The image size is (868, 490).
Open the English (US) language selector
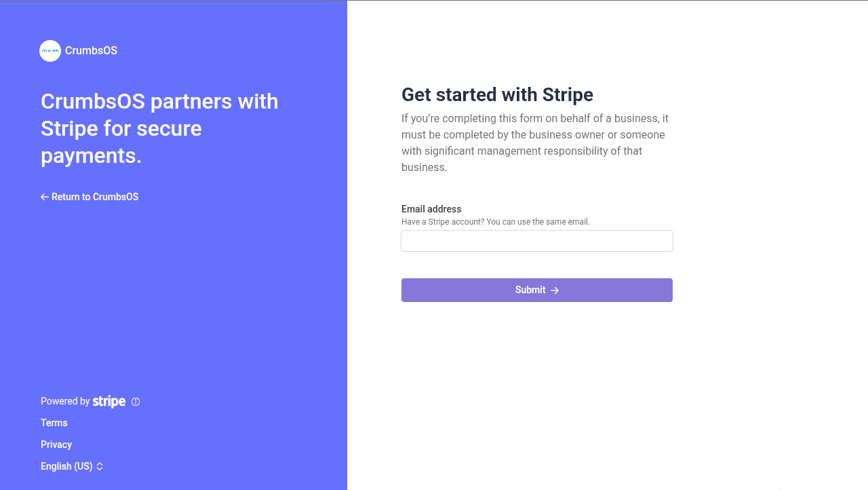pos(66,466)
